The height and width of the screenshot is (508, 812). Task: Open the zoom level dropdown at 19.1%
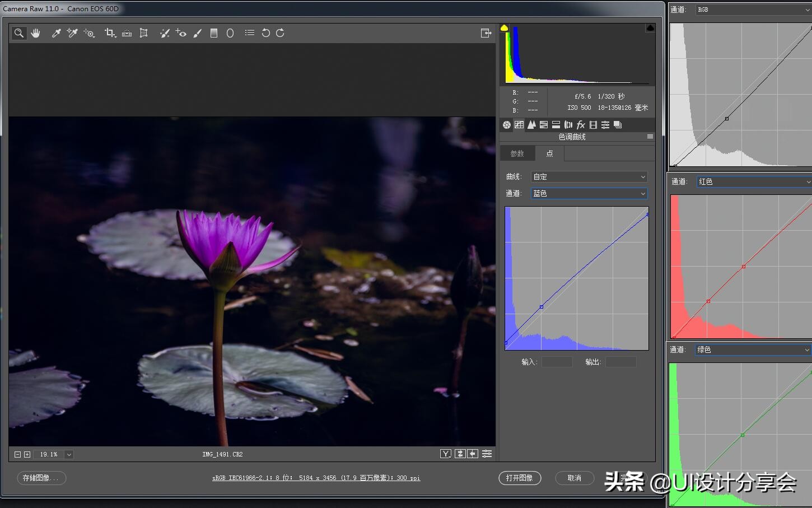[x=69, y=455]
